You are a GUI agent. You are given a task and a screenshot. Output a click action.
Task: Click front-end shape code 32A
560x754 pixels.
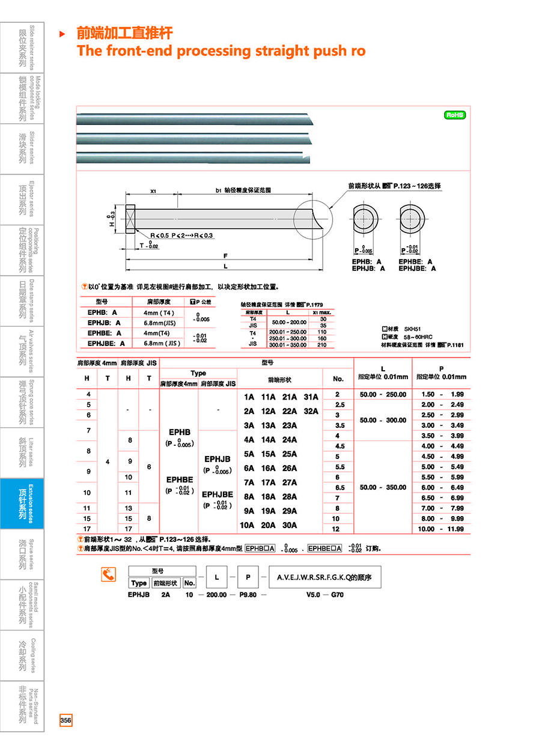(x=311, y=411)
